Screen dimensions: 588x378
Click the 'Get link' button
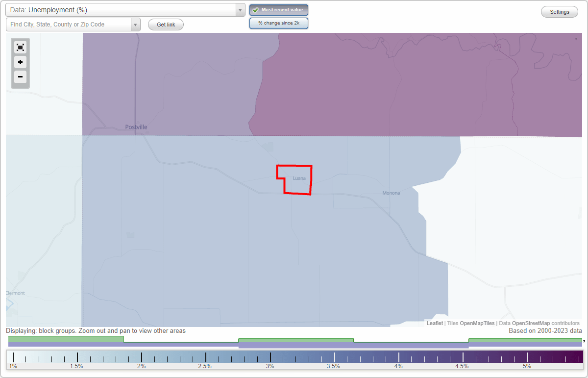point(166,25)
